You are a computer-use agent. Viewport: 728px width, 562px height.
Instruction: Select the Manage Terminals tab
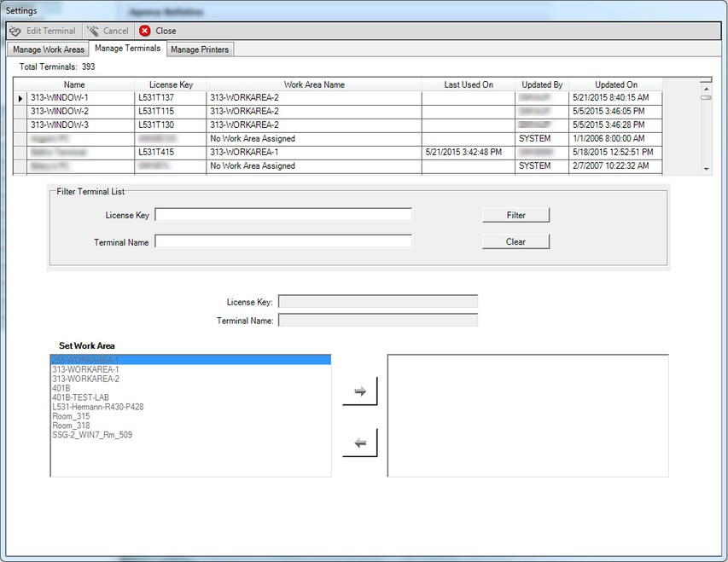pos(127,49)
